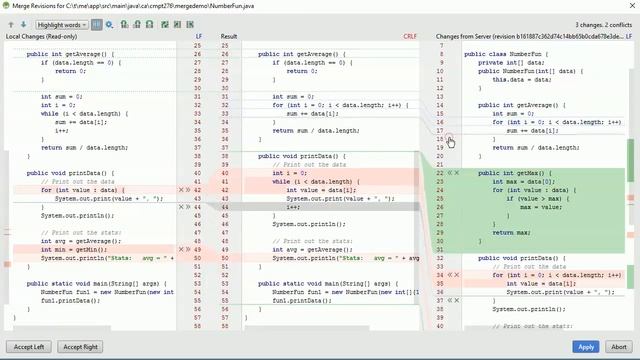Click the second (middle) magnet icon
This screenshot has width=640, height=360.
[137, 25]
